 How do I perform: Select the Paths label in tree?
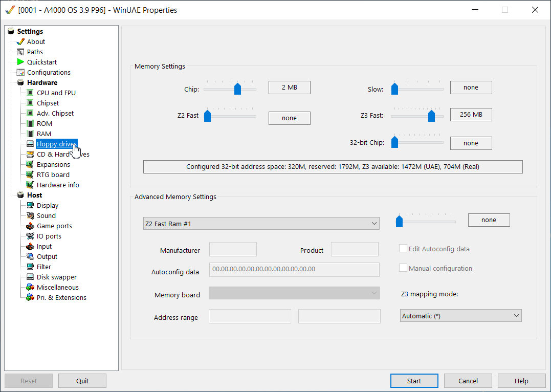pos(35,52)
